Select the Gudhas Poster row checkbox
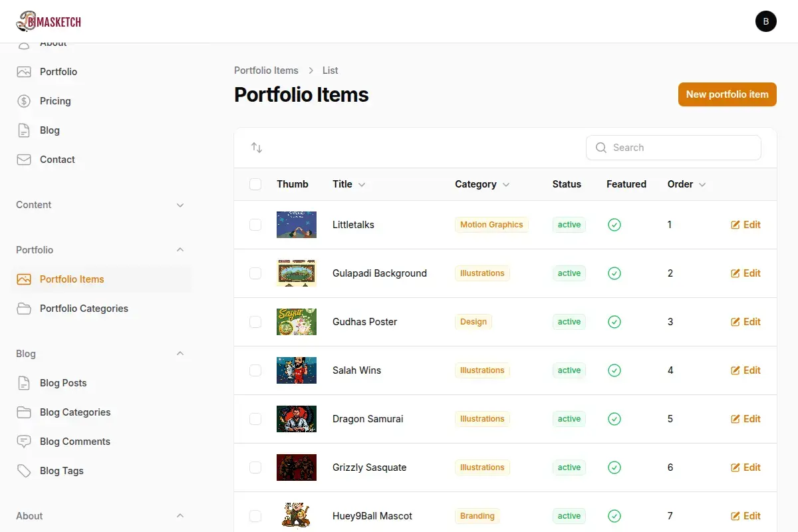The image size is (798, 532). pos(255,322)
